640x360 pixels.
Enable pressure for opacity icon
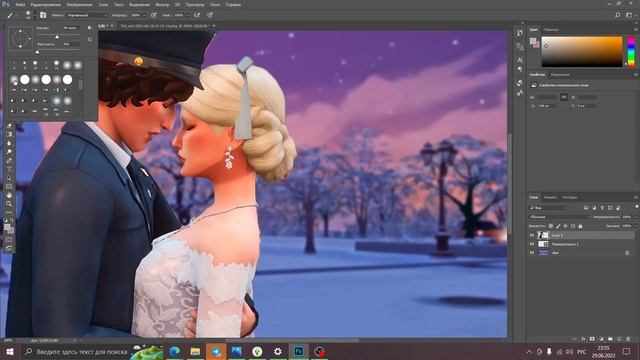(x=154, y=15)
